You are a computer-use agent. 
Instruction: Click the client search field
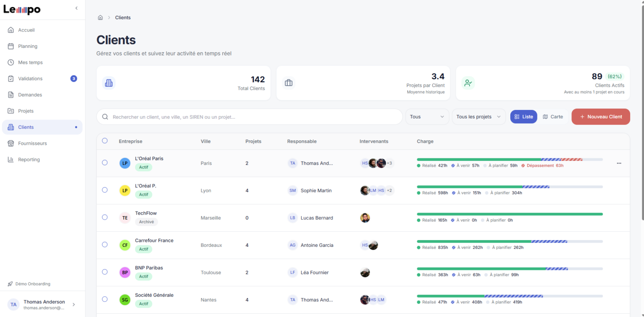tap(249, 117)
